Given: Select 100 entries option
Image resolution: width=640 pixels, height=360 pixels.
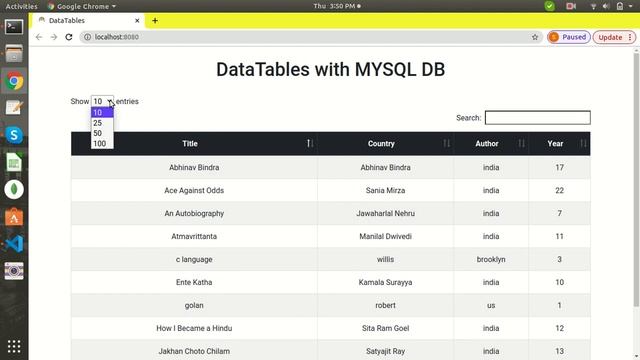Looking at the screenshot, I should point(102,144).
